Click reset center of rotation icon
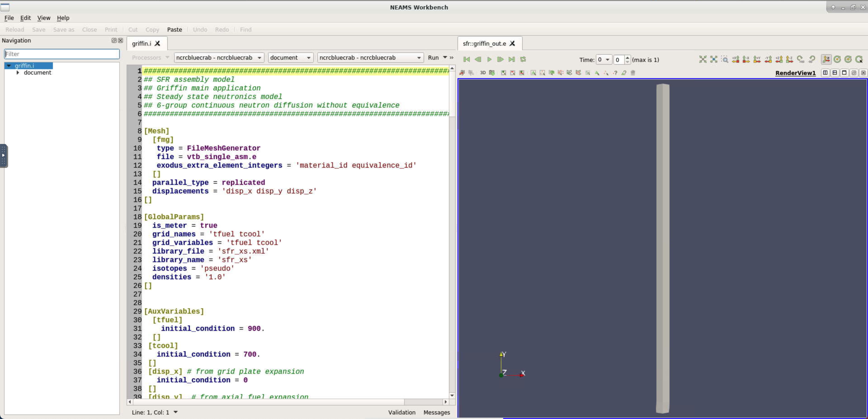This screenshot has width=868, height=419. click(848, 59)
